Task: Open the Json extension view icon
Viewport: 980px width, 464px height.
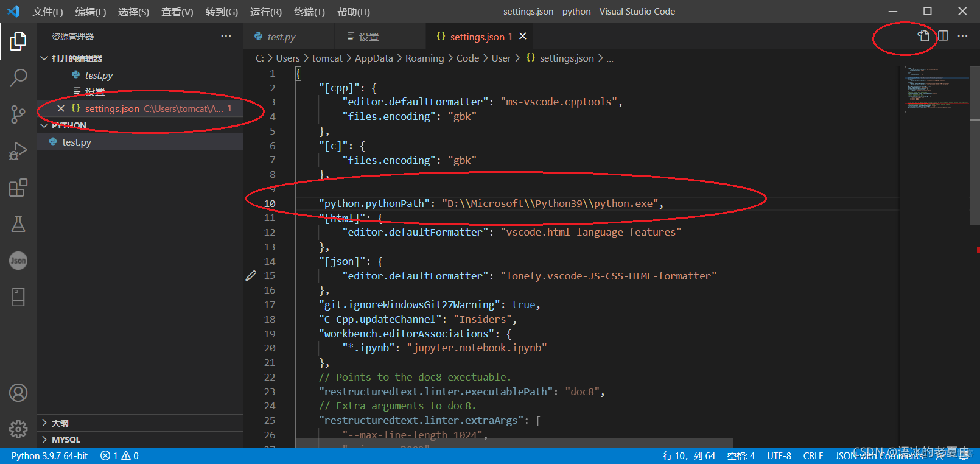Action: [x=18, y=261]
